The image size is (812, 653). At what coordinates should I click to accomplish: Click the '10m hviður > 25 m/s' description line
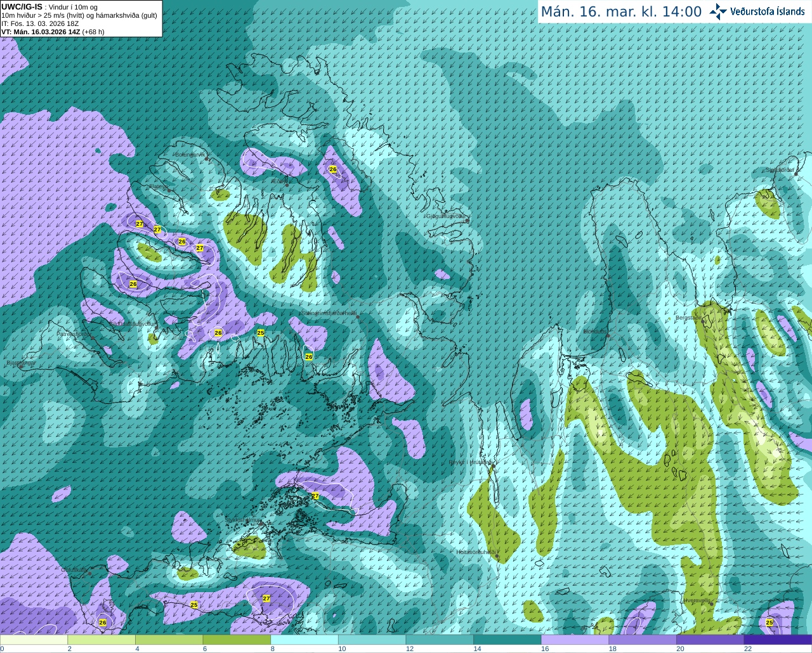pyautogui.click(x=79, y=15)
